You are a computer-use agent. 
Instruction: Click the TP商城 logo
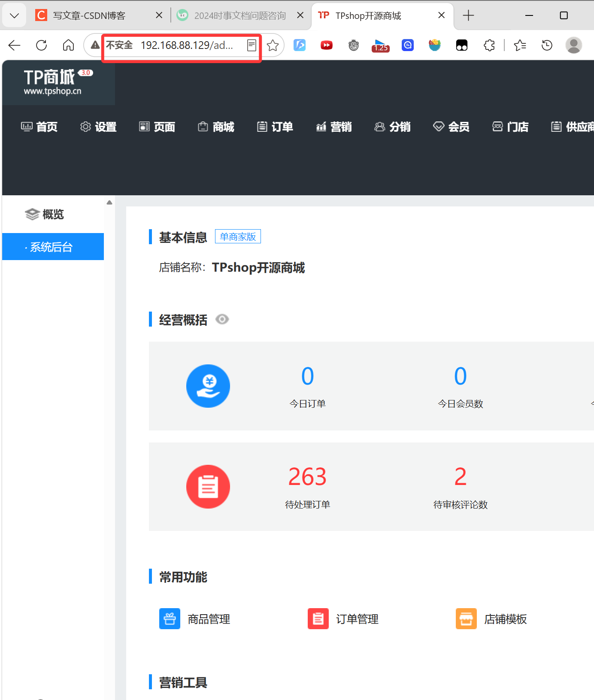point(58,82)
